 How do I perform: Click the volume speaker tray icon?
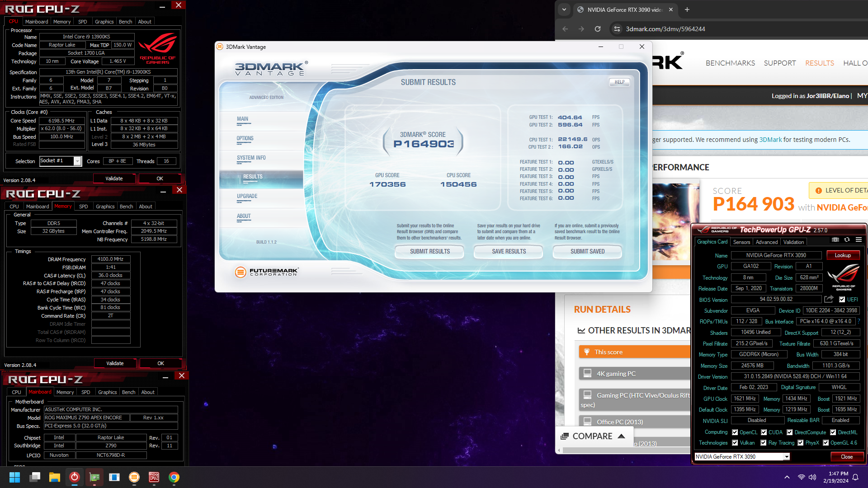[x=812, y=477]
